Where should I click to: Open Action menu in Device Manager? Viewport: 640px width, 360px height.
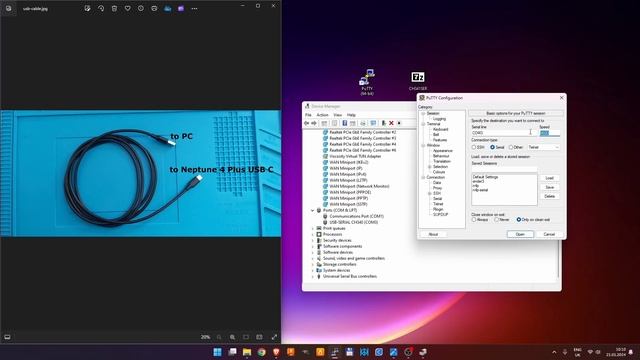pos(322,115)
